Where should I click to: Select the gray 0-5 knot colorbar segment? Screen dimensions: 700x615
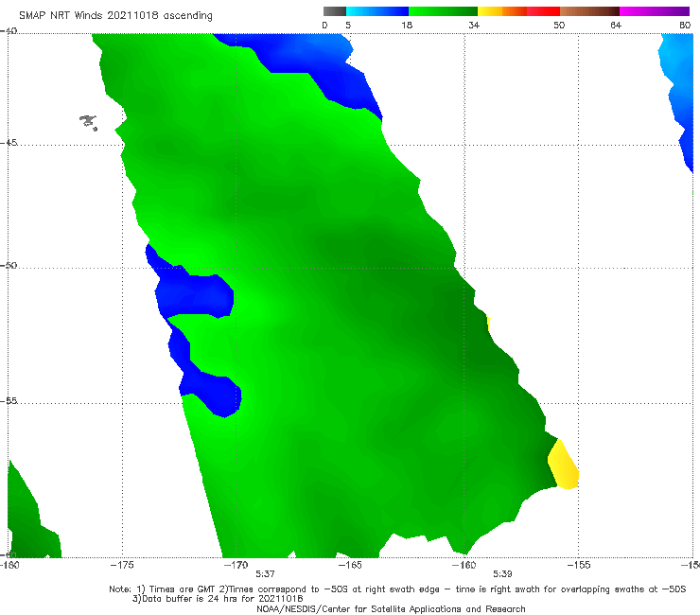pyautogui.click(x=335, y=11)
